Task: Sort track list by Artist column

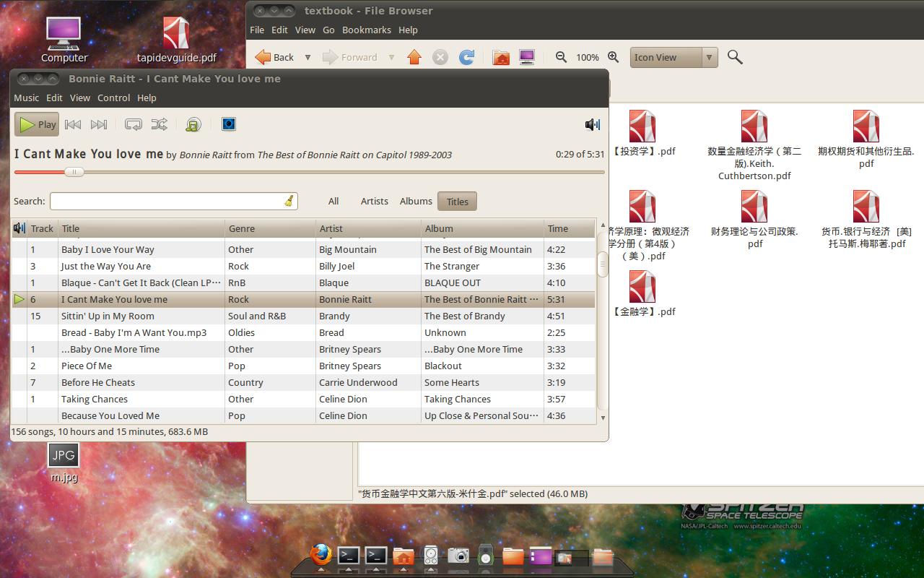Action: (368, 228)
